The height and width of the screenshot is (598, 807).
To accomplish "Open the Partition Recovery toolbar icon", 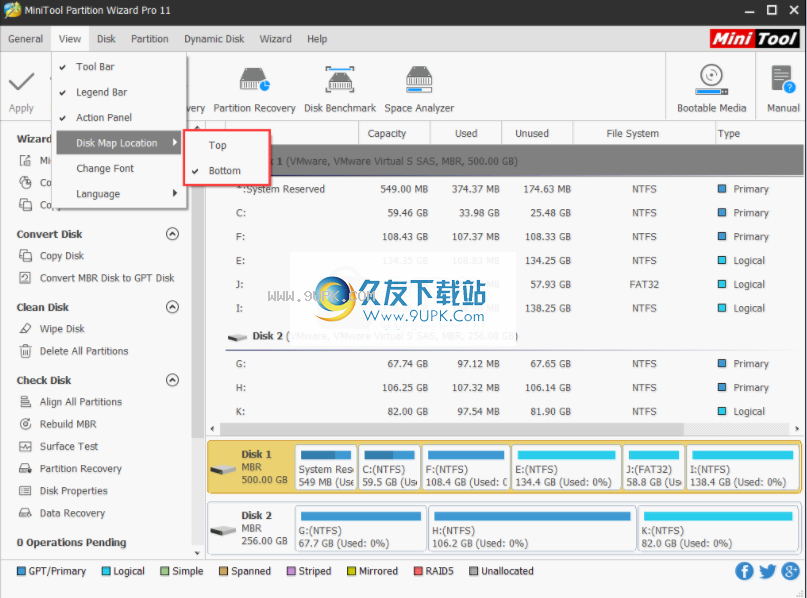I will [254, 80].
